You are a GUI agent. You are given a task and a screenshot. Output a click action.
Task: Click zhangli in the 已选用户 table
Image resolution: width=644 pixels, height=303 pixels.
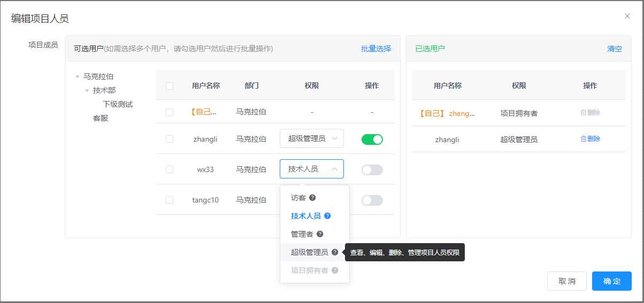tap(447, 139)
